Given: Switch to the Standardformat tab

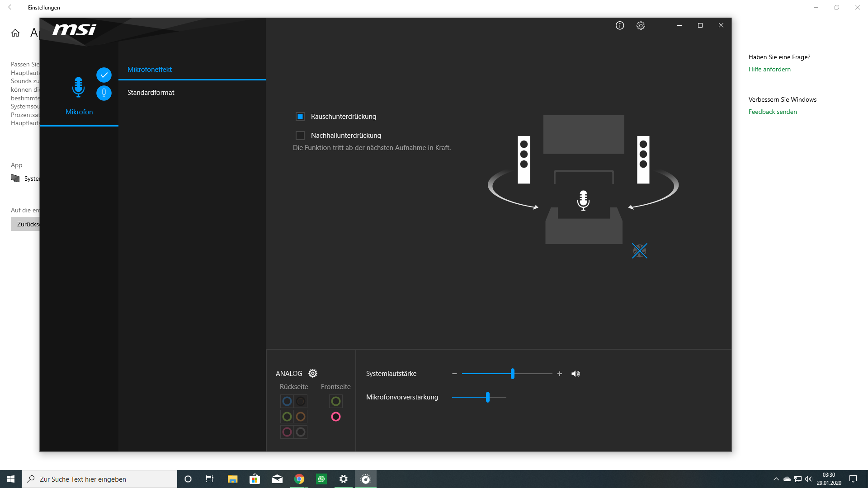Looking at the screenshot, I should (151, 92).
